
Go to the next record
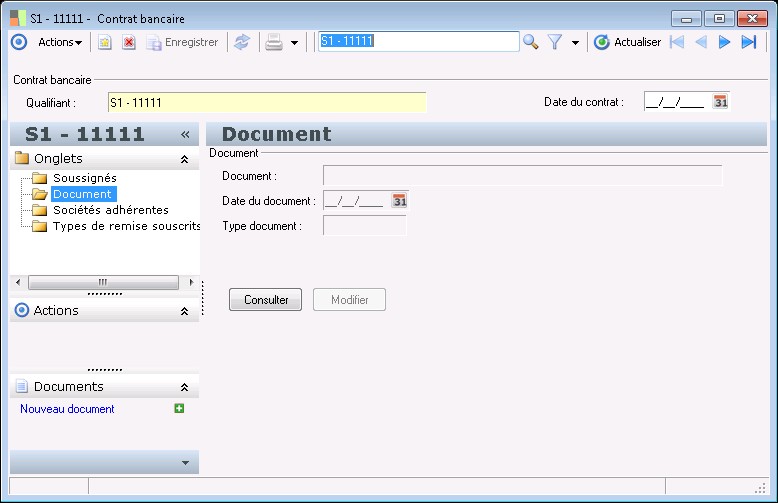click(724, 42)
